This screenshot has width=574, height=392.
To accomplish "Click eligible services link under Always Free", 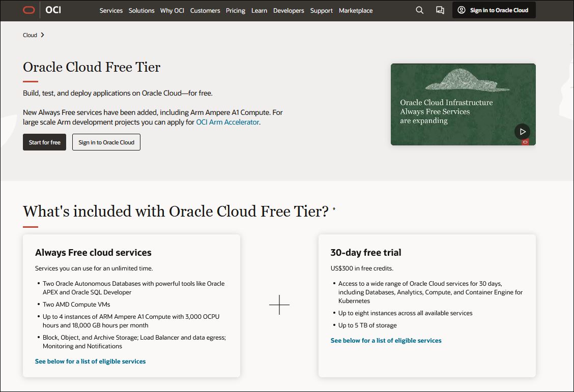I will pos(90,361).
